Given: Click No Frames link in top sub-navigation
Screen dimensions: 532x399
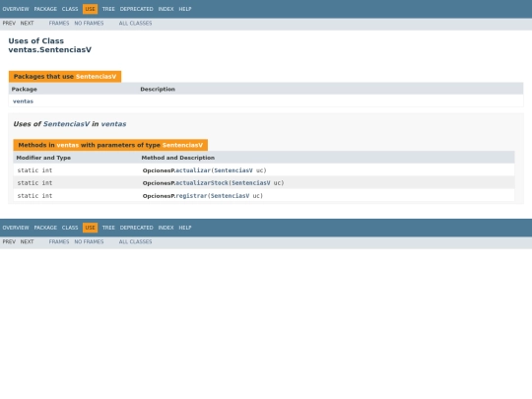Looking at the screenshot, I should pos(89,23).
